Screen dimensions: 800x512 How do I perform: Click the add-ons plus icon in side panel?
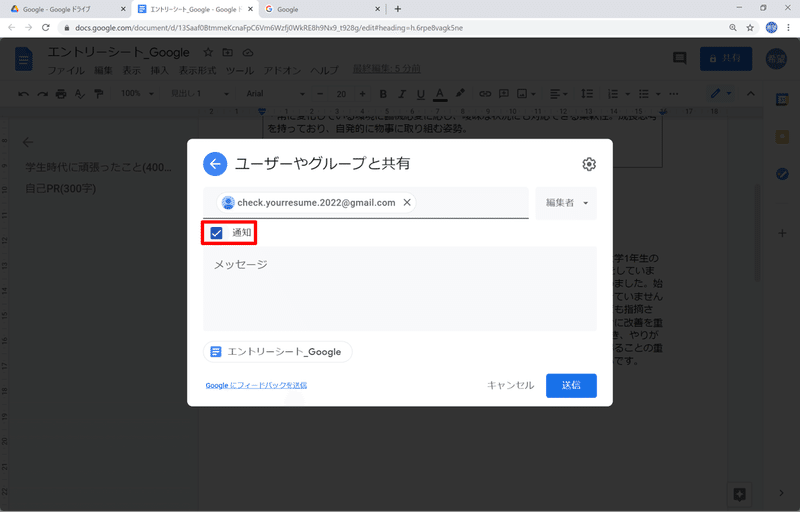tap(782, 234)
